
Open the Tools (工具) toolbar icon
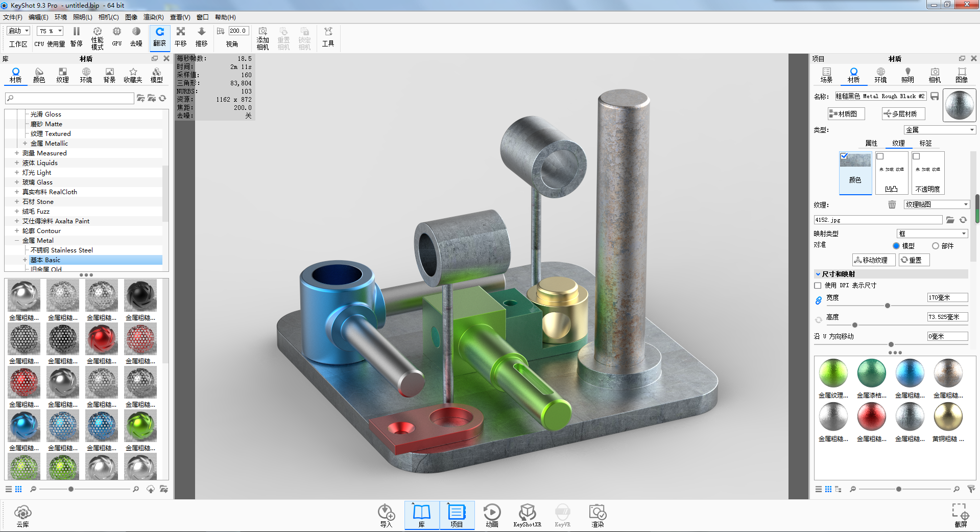(328, 37)
